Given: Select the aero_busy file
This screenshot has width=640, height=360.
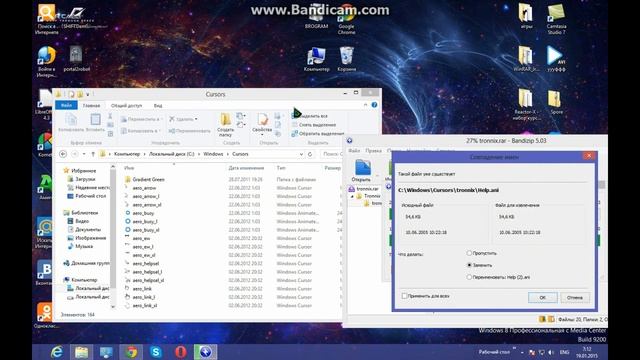Looking at the screenshot, I should (x=143, y=213).
